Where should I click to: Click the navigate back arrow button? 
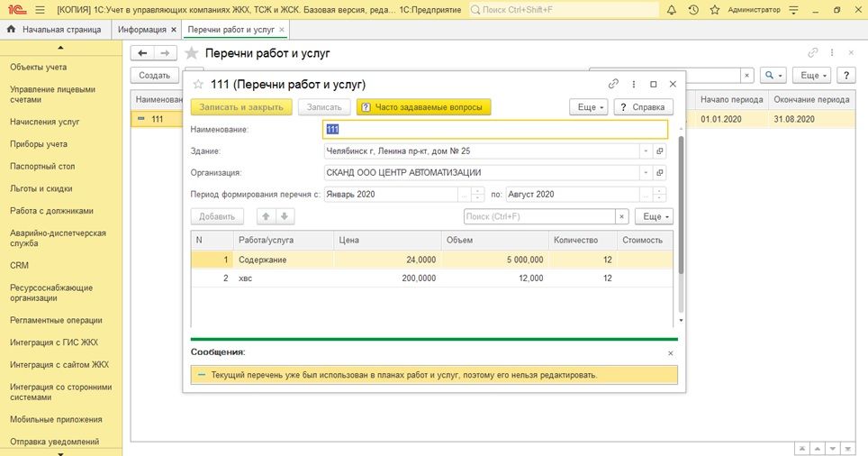143,53
